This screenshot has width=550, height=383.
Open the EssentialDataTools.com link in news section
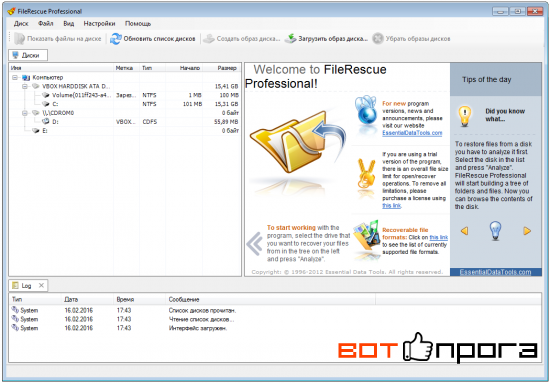(x=412, y=133)
